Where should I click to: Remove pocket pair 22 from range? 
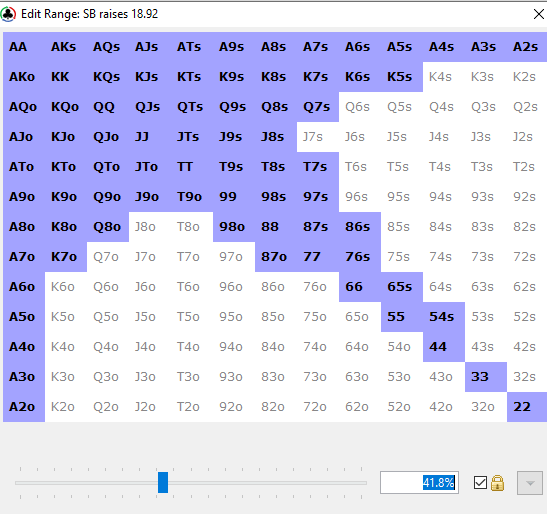coord(527,407)
